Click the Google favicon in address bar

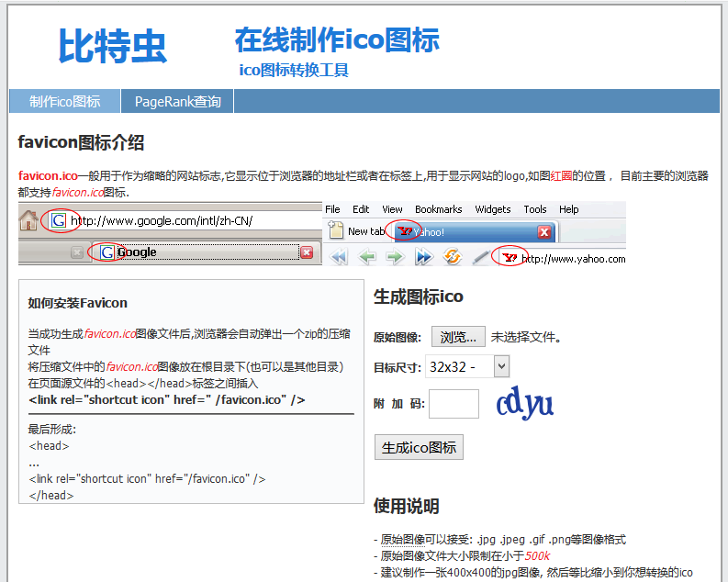(x=59, y=220)
